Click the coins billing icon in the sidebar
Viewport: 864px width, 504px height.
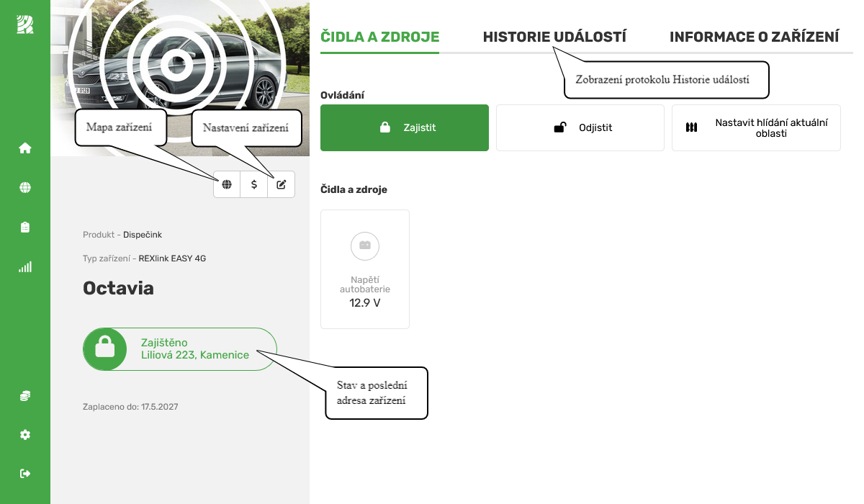click(x=25, y=395)
